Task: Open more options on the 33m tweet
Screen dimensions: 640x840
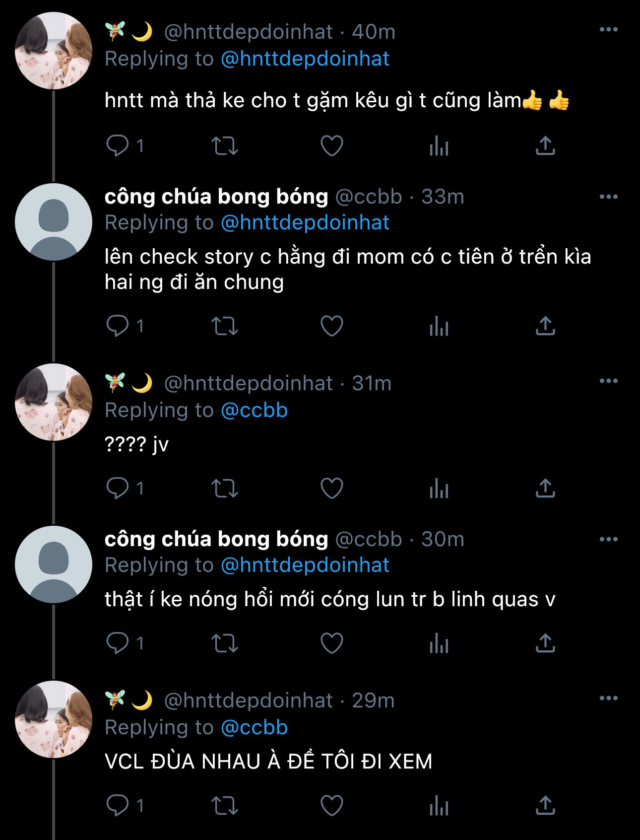Action: pyautogui.click(x=608, y=197)
